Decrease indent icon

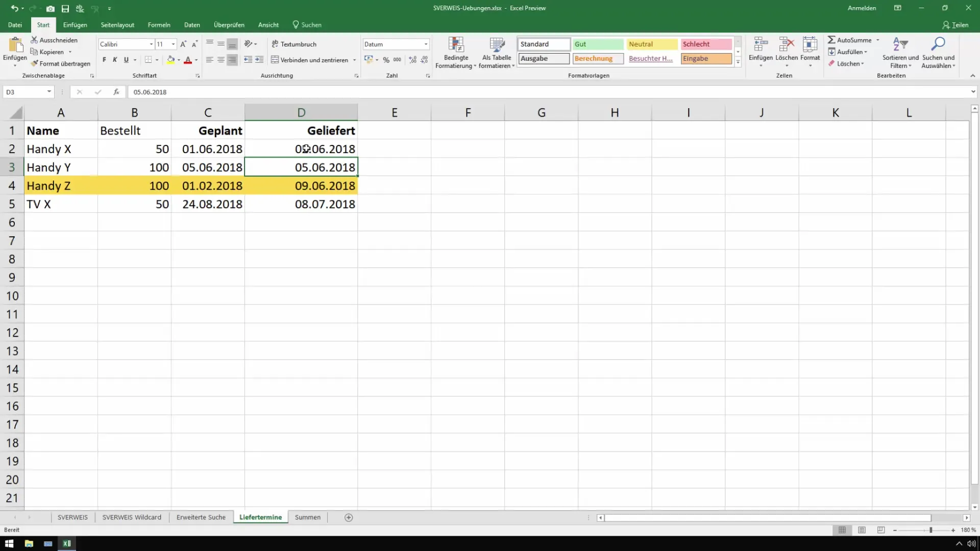pyautogui.click(x=248, y=60)
